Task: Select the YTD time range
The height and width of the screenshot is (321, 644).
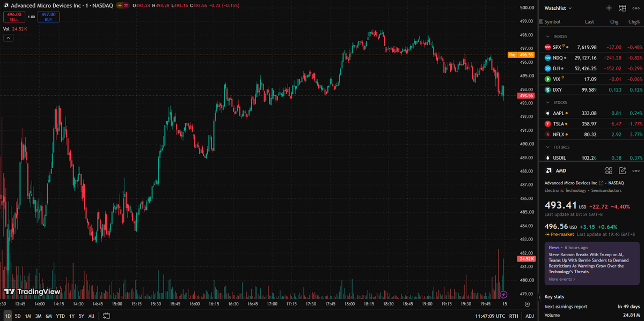Action: click(60, 316)
